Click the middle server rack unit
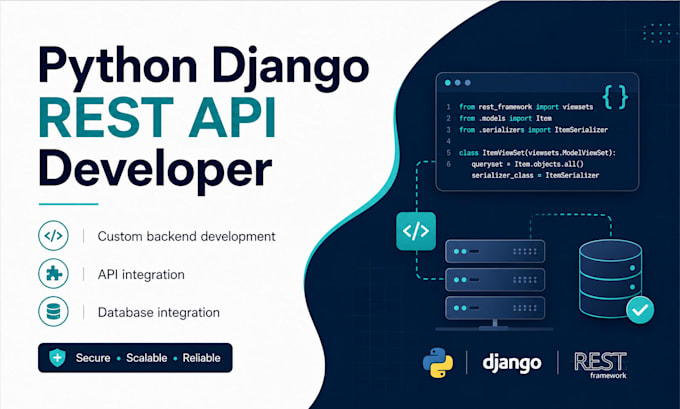The width and height of the screenshot is (680, 409). pyautogui.click(x=495, y=280)
